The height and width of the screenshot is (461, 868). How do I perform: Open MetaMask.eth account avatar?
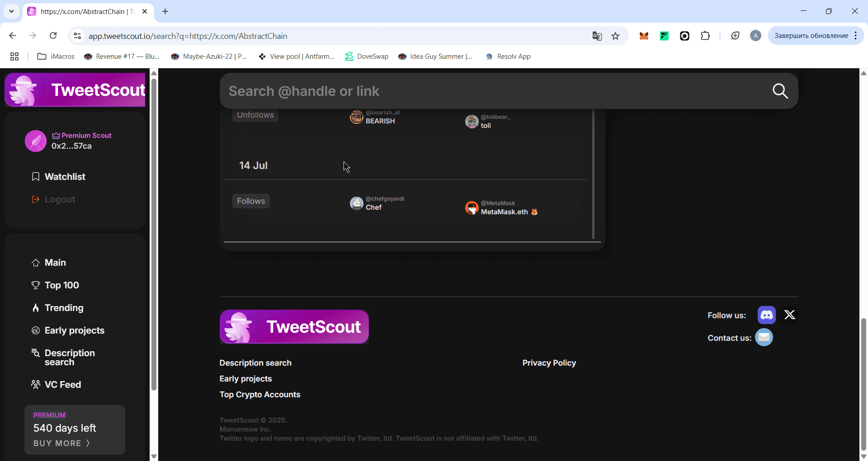(472, 208)
